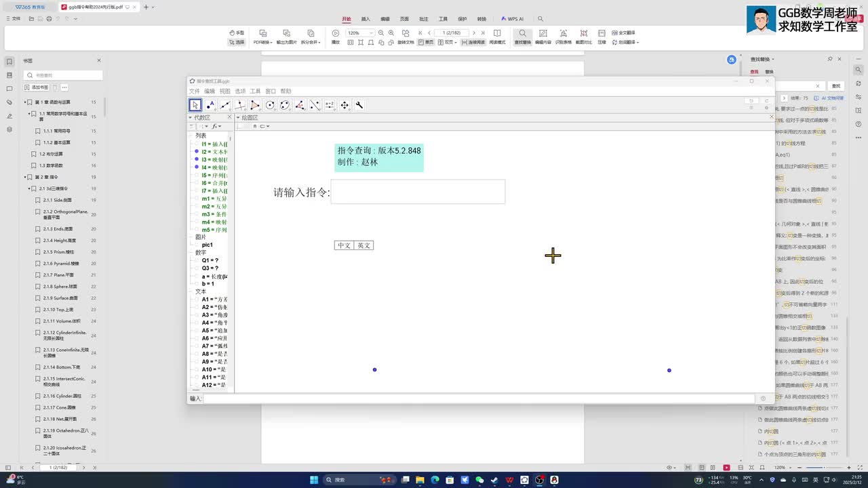Open the bookmark panel icon in left sidebar

(9, 61)
